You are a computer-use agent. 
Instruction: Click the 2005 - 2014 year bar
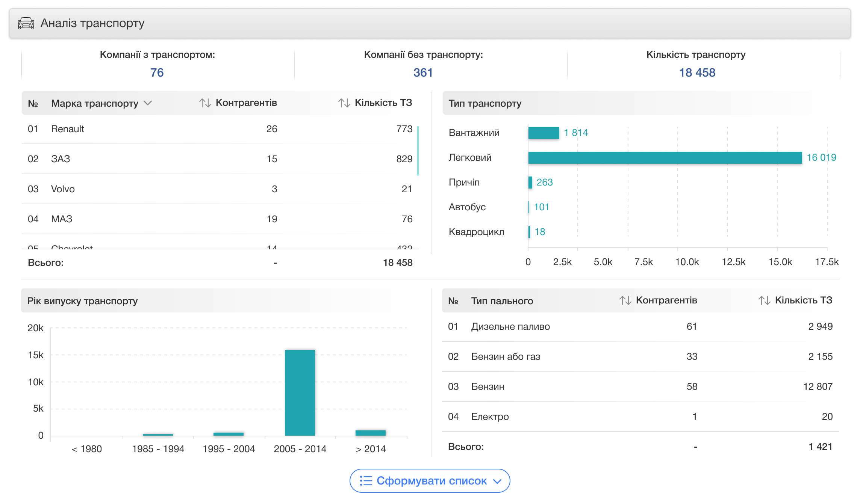(300, 392)
